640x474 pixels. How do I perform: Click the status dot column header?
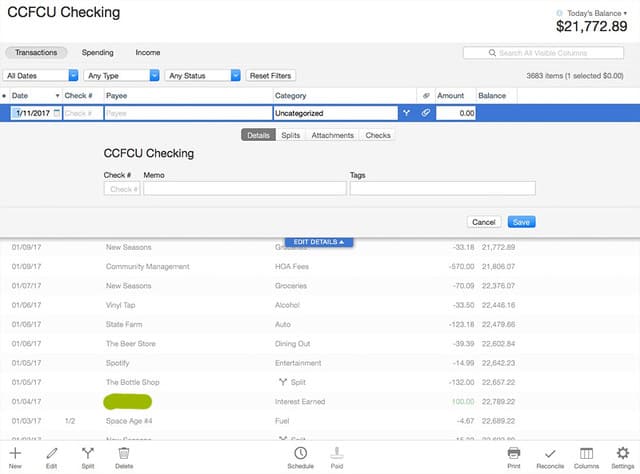tap(4, 96)
